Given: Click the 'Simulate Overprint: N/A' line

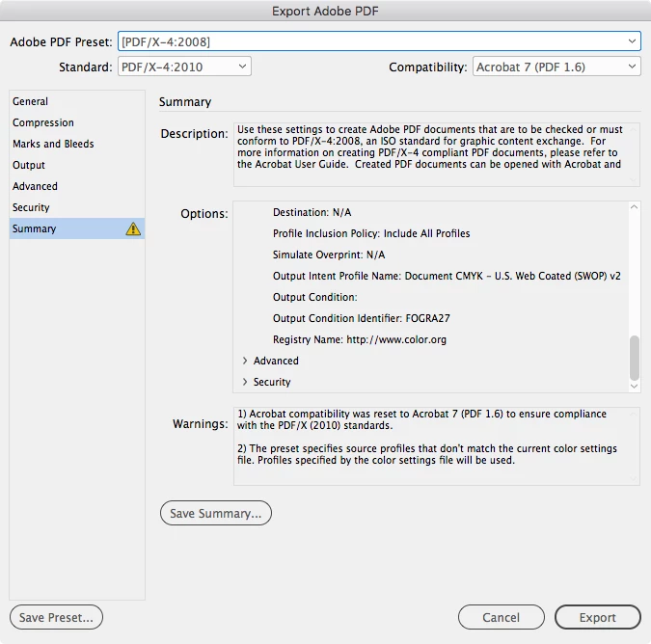Looking at the screenshot, I should coord(329,255).
